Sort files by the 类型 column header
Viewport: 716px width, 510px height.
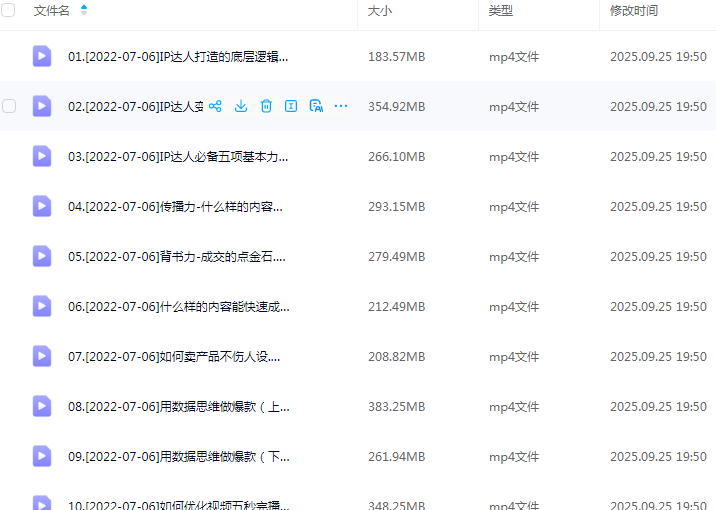(x=501, y=10)
